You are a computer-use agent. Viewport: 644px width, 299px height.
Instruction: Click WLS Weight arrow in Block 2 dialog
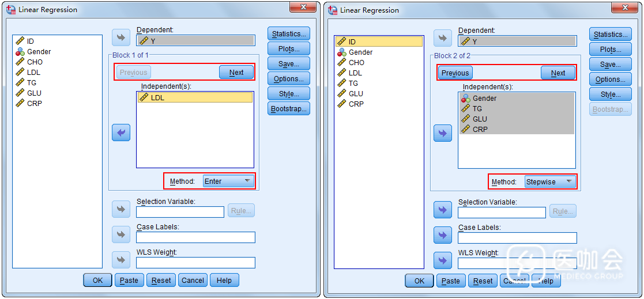pos(442,260)
